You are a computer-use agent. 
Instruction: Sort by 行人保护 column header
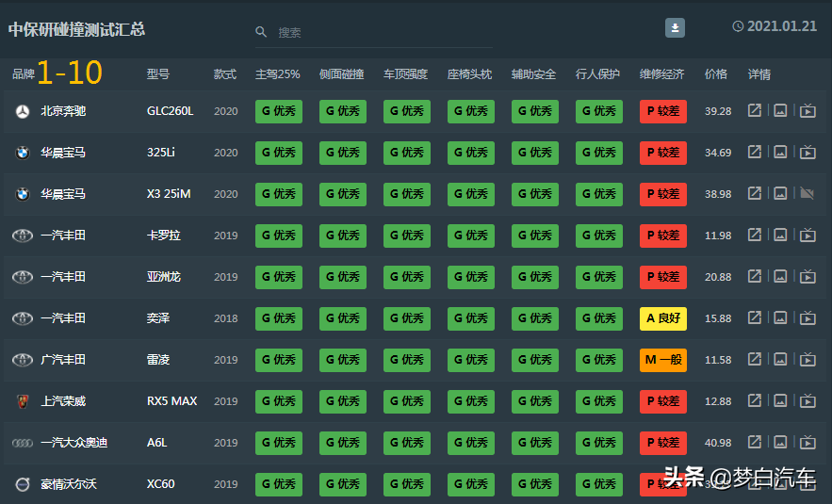coord(598,74)
